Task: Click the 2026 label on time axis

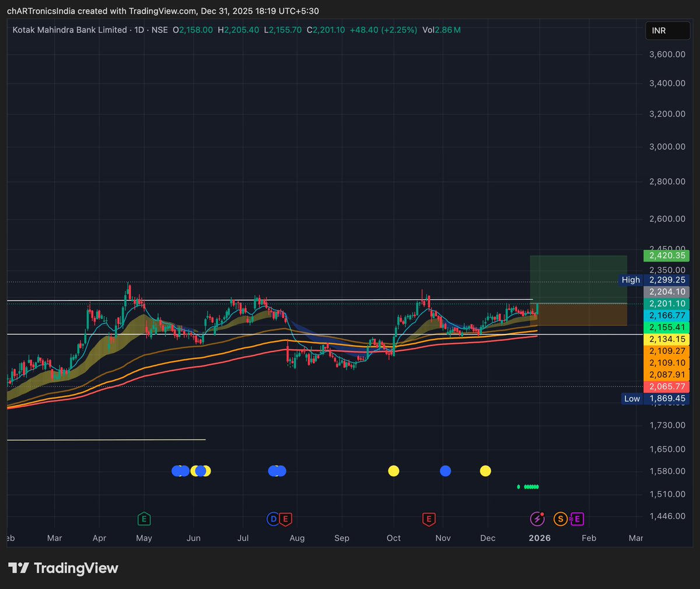Action: click(x=540, y=538)
